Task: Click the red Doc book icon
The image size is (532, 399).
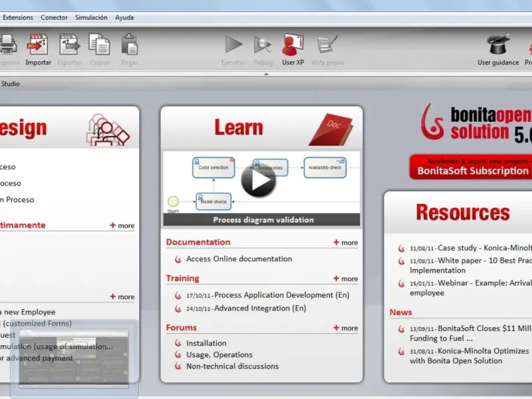Action: click(x=331, y=130)
